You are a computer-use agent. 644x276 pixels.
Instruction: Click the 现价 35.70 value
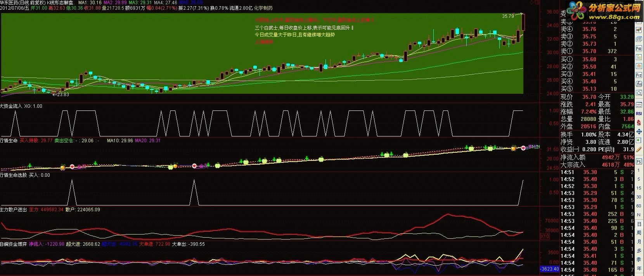(x=589, y=97)
